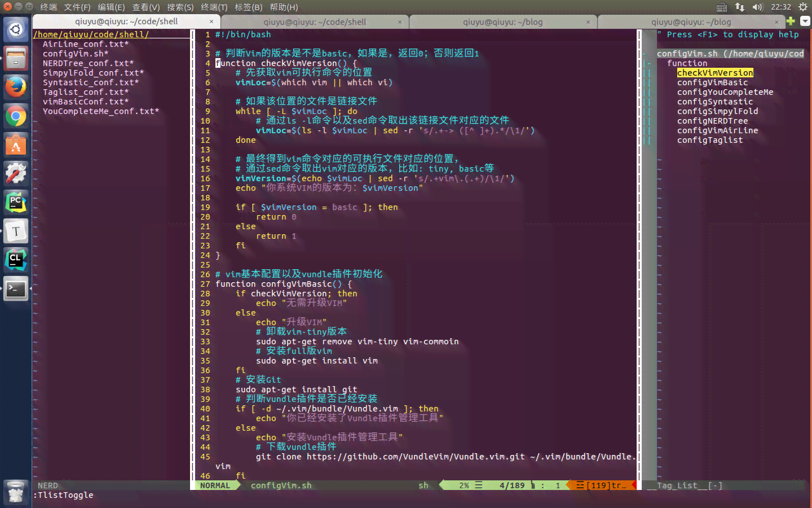
Task: Jump to configNERDTree in taglist
Action: [x=713, y=121]
